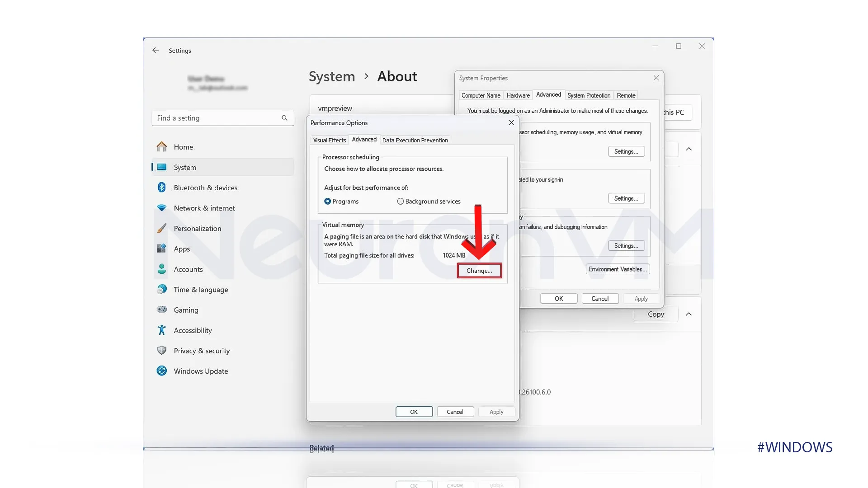Open System Protection settings

(589, 95)
